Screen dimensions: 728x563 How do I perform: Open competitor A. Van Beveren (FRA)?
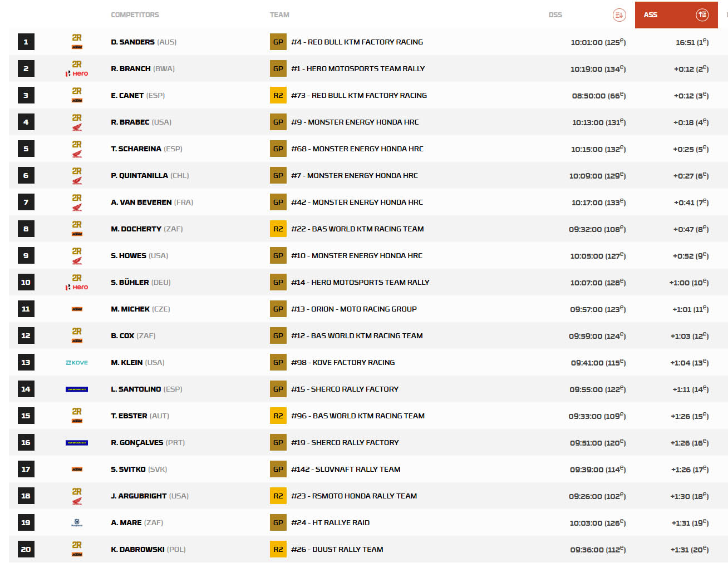[x=152, y=202]
